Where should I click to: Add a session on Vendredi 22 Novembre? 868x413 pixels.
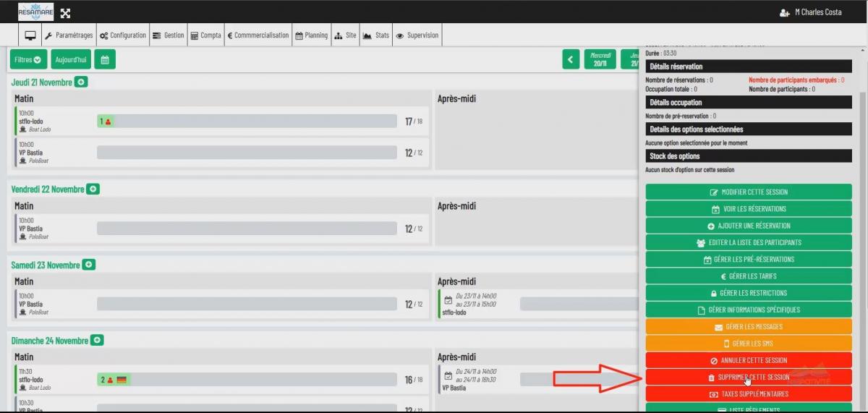tap(93, 189)
